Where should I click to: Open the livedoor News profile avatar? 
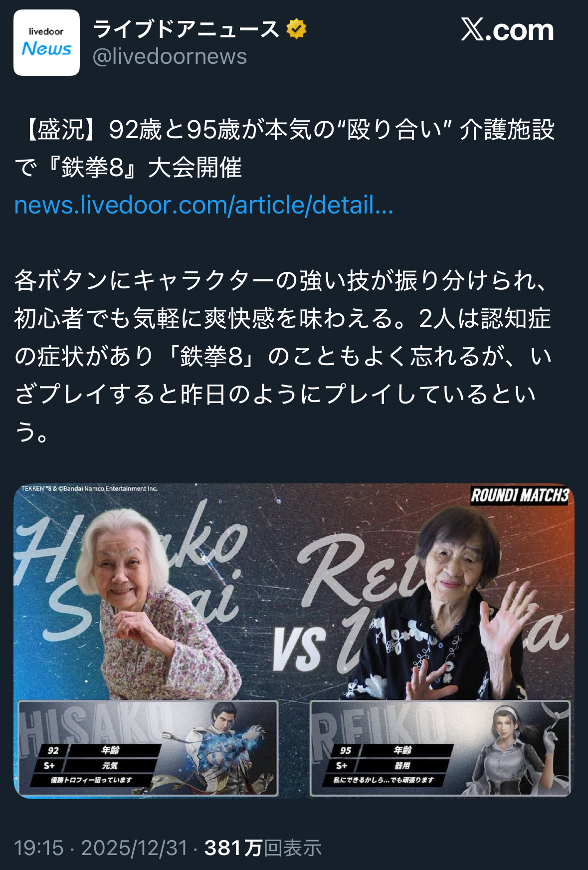click(x=46, y=42)
